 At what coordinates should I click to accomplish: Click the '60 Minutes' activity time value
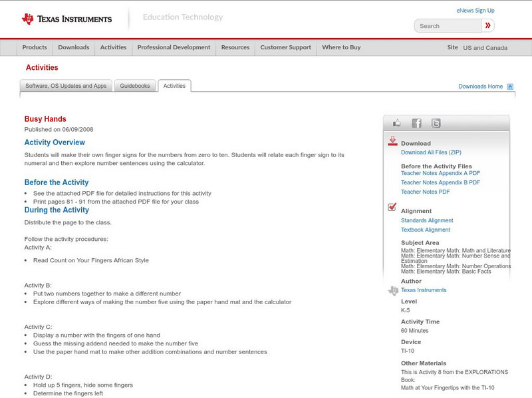pos(414,331)
